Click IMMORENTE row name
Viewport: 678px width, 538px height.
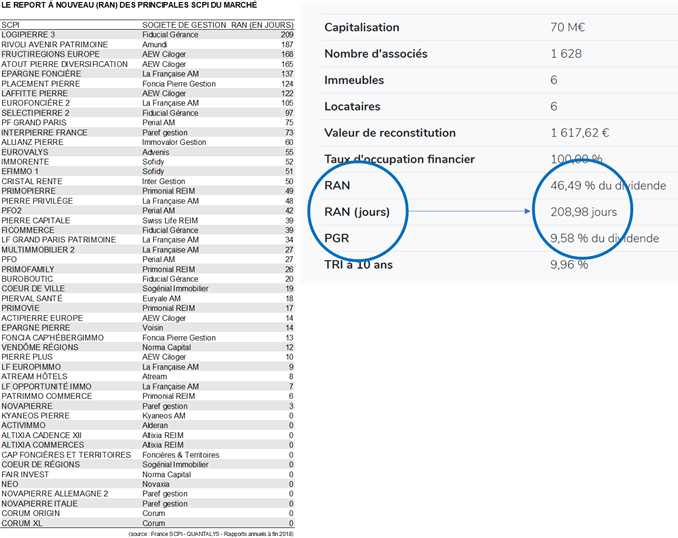tap(25, 162)
